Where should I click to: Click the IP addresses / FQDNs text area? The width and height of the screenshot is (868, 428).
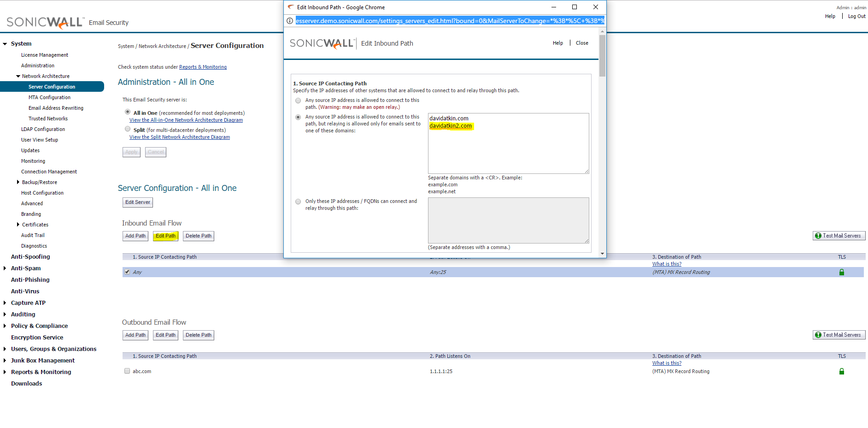[509, 220]
